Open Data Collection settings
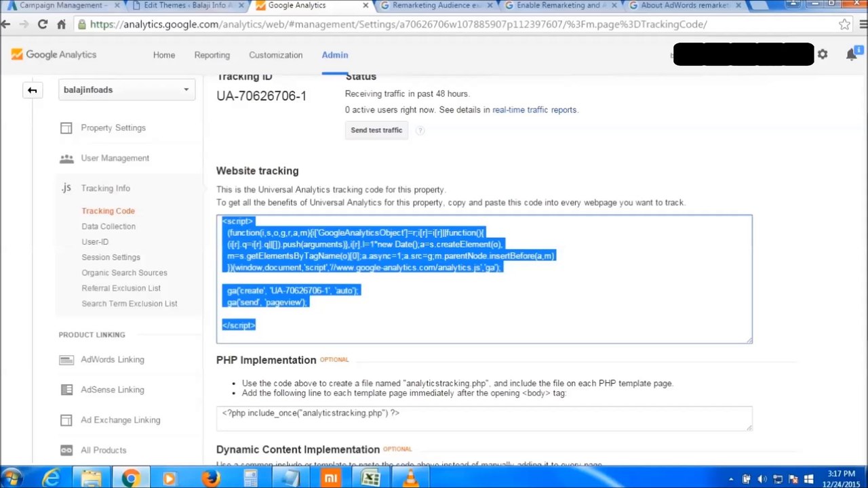Viewport: 868px width, 488px height. point(108,226)
